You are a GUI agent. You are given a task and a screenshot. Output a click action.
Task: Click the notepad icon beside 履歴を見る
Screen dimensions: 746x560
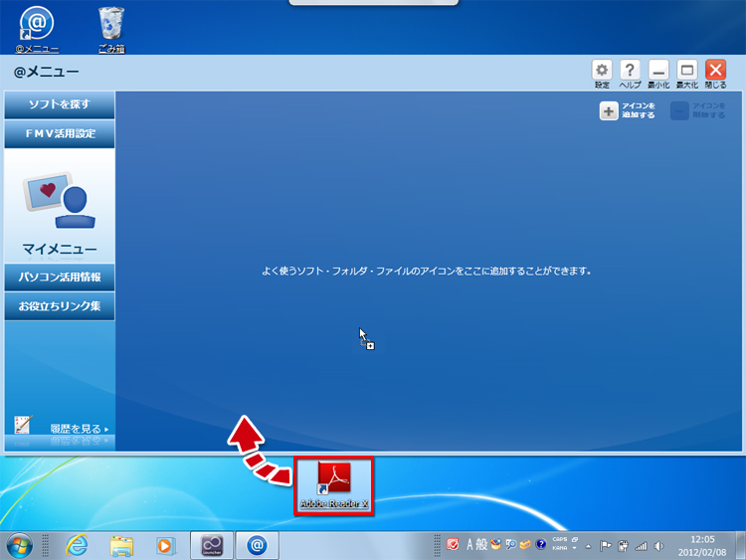pyautogui.click(x=23, y=424)
